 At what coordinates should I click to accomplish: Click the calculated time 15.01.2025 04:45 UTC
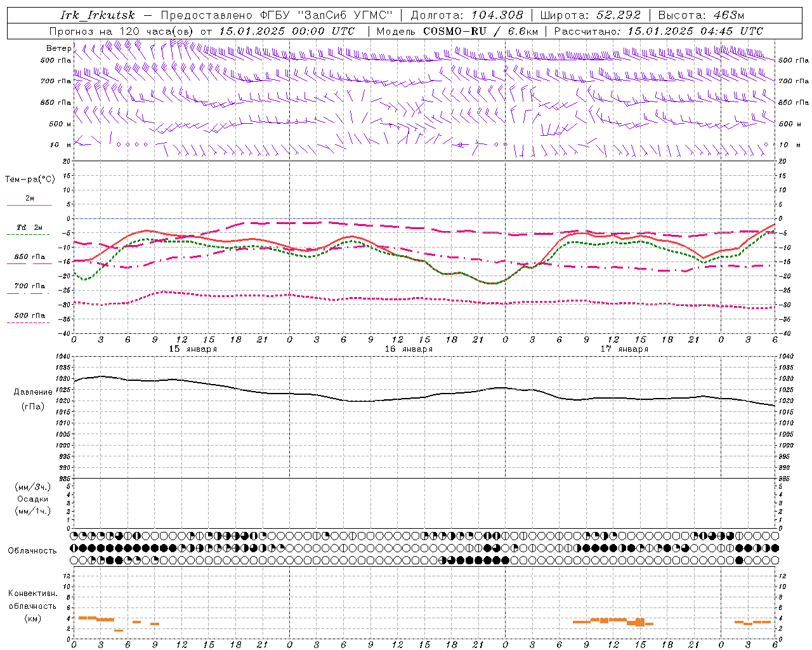coord(695,31)
